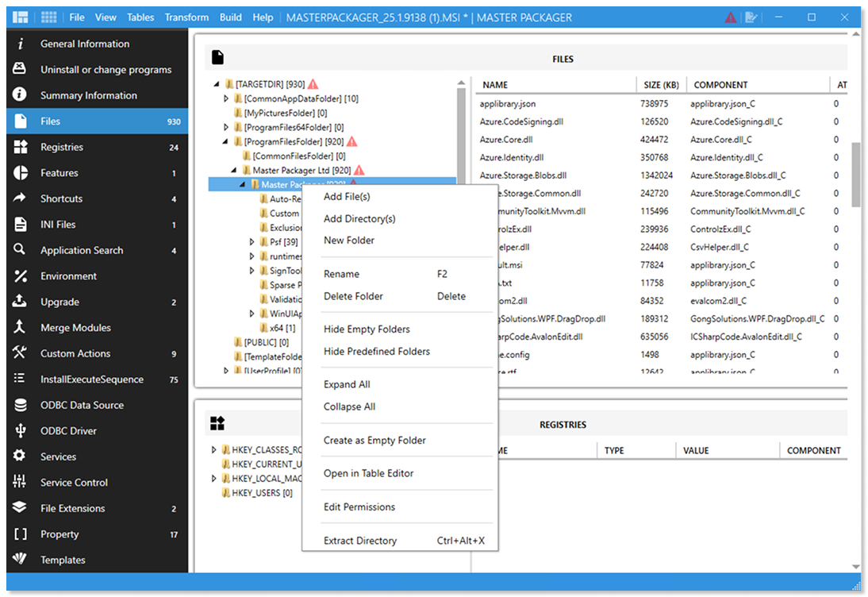Image resolution: width=868 pixels, height=597 pixels.
Task: Click the Services gear icon
Action: pyautogui.click(x=21, y=456)
